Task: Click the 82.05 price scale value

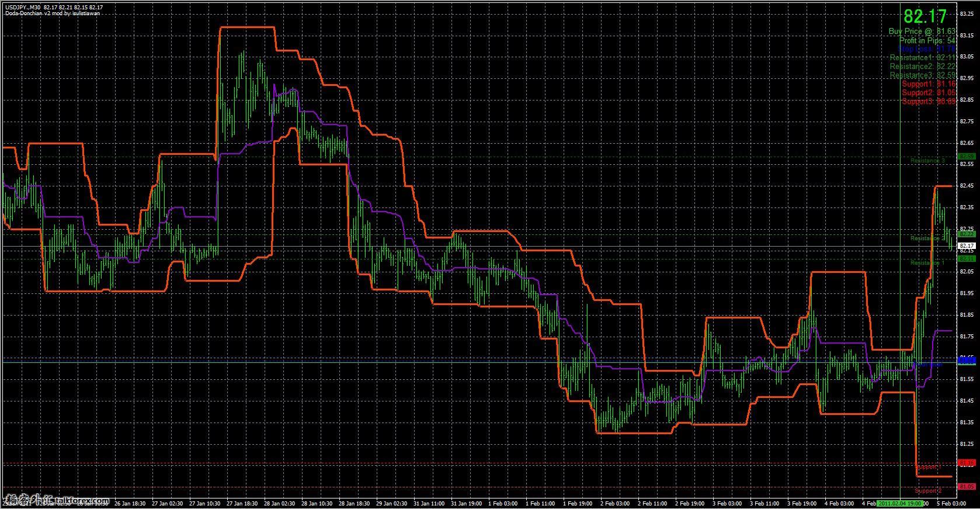Action: point(967,272)
